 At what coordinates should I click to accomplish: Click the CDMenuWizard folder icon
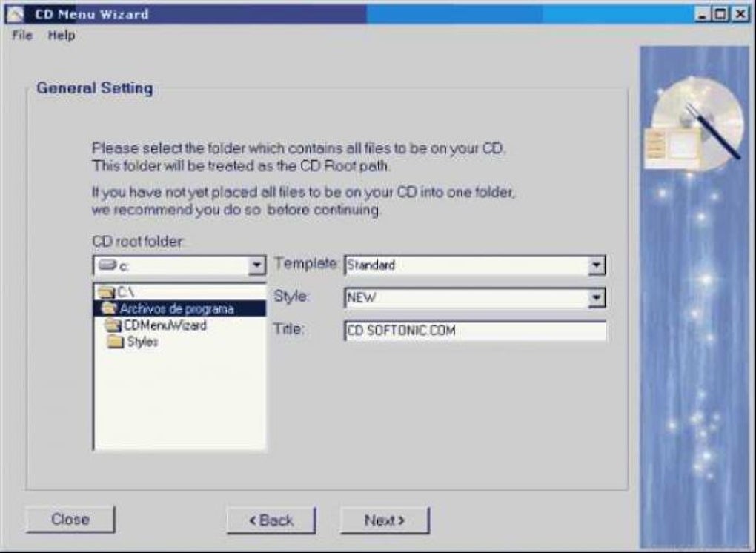(x=112, y=325)
